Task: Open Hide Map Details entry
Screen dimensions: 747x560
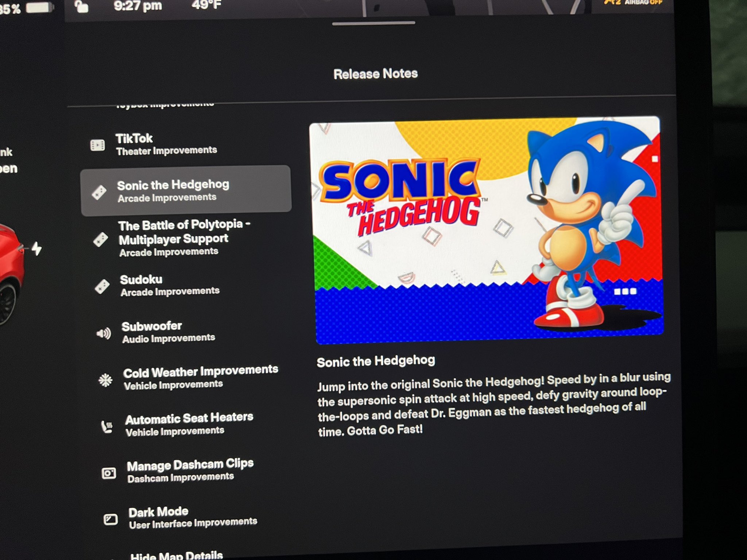Action: [177, 556]
